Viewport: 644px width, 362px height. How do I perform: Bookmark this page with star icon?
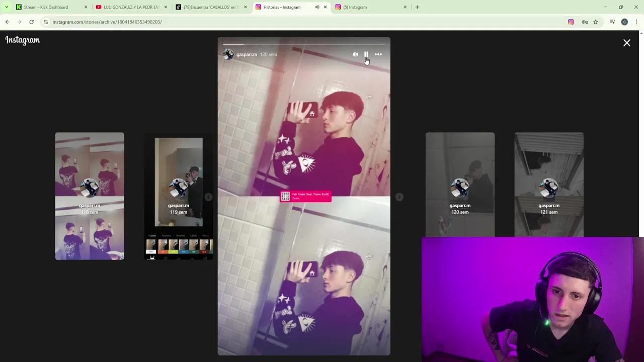[596, 22]
